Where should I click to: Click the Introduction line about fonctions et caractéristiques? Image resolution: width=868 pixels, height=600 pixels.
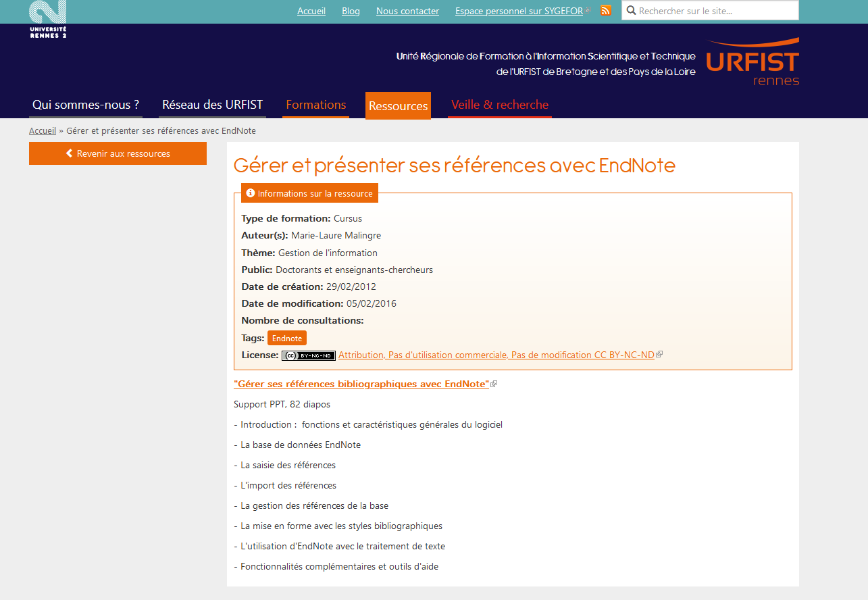368,425
